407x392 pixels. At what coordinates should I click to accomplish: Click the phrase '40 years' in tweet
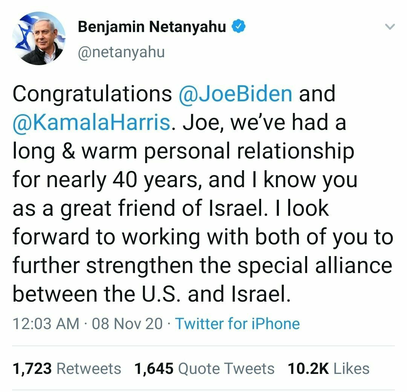pos(157,180)
